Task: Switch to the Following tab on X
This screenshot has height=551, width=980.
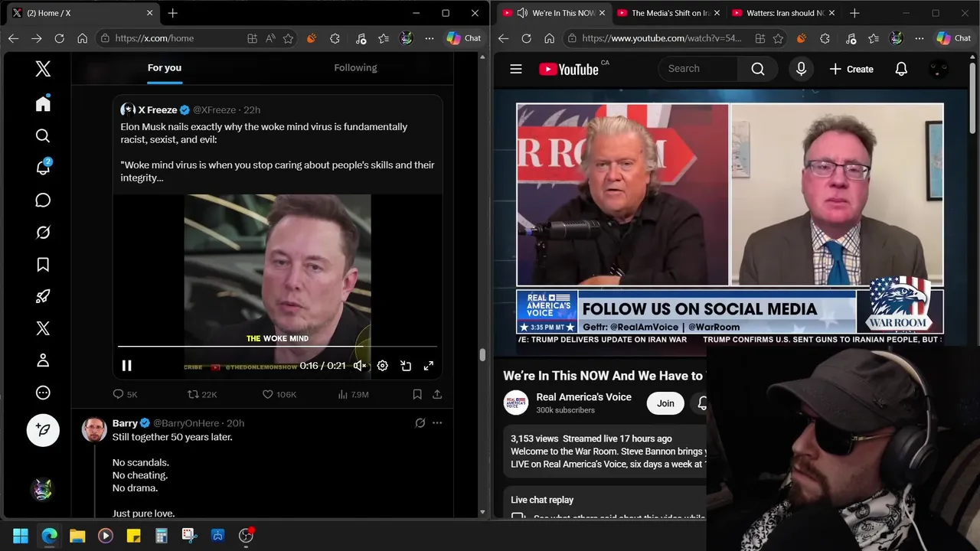Action: click(355, 67)
